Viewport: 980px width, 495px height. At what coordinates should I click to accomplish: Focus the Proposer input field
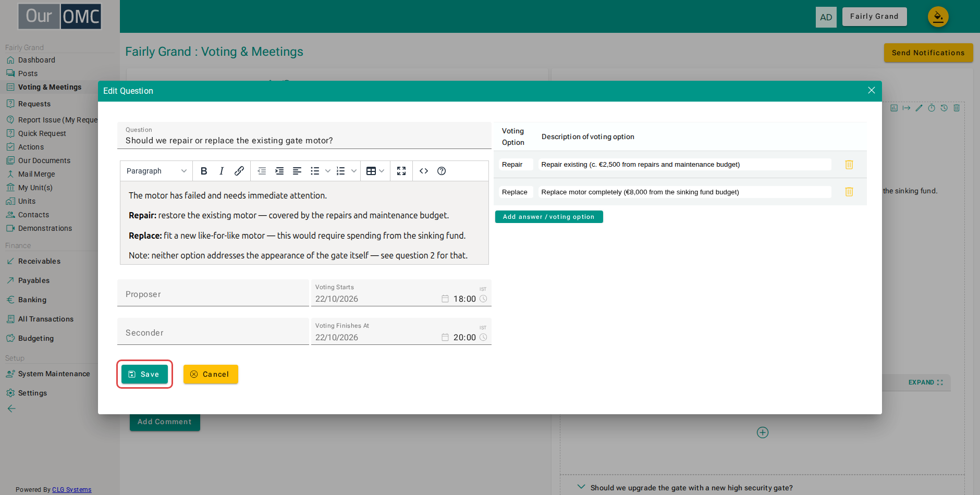tap(213, 293)
